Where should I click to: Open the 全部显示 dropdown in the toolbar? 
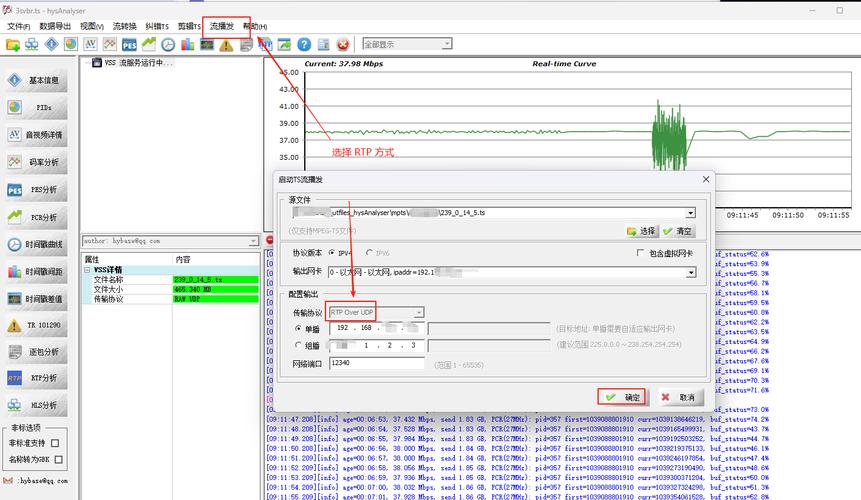coord(406,44)
